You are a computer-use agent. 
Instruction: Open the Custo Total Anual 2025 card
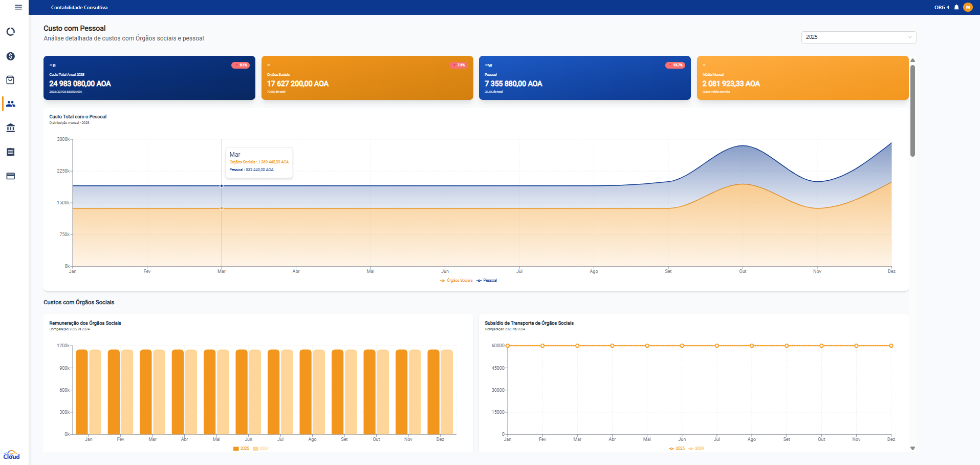coord(149,78)
